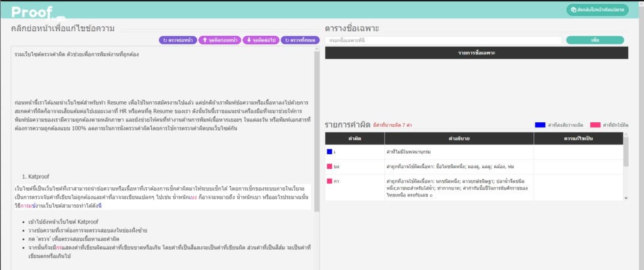The image size is (644, 270).
Task: Click the 'มีคำที่น่าจะผิด 7 คำ' red notice
Action: click(x=392, y=125)
